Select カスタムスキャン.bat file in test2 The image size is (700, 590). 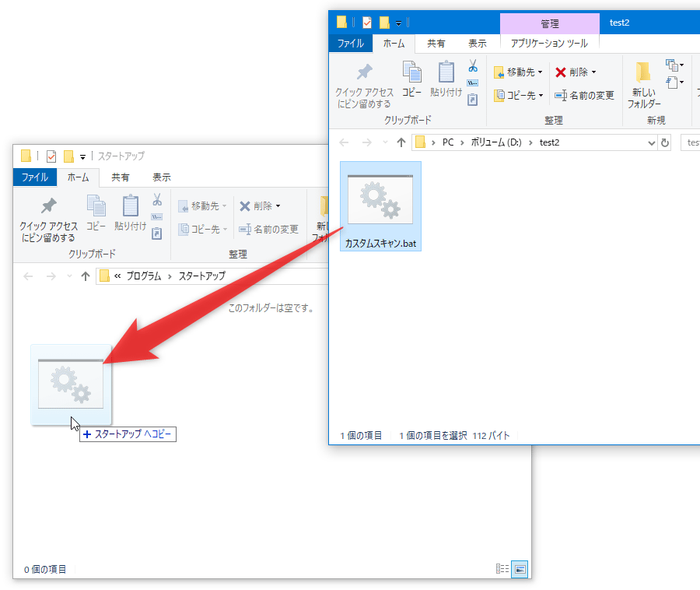380,206
